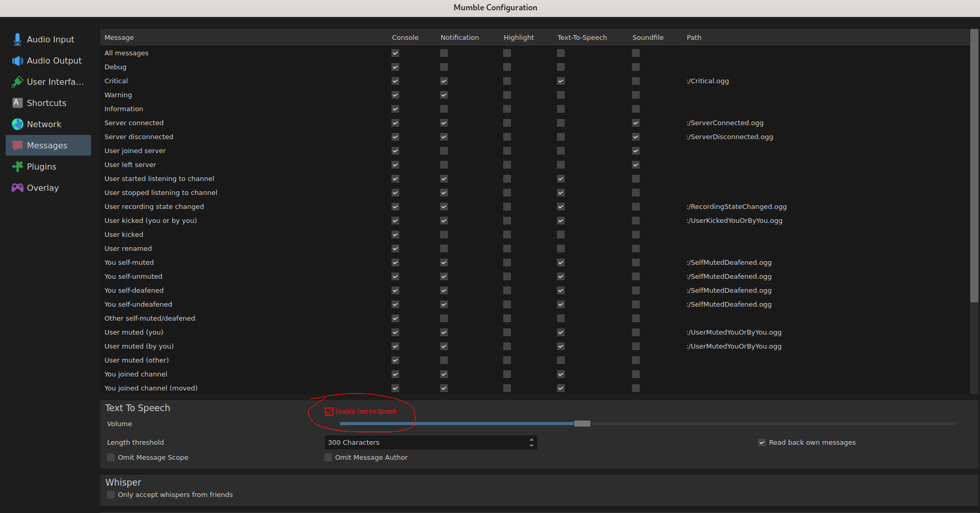Select the :/Critical.ogg path cell

pos(707,81)
